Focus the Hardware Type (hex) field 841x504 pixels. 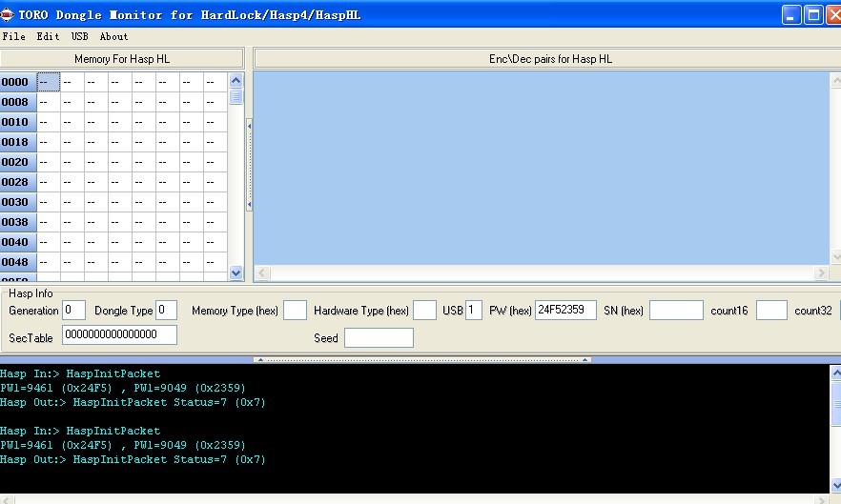point(425,310)
